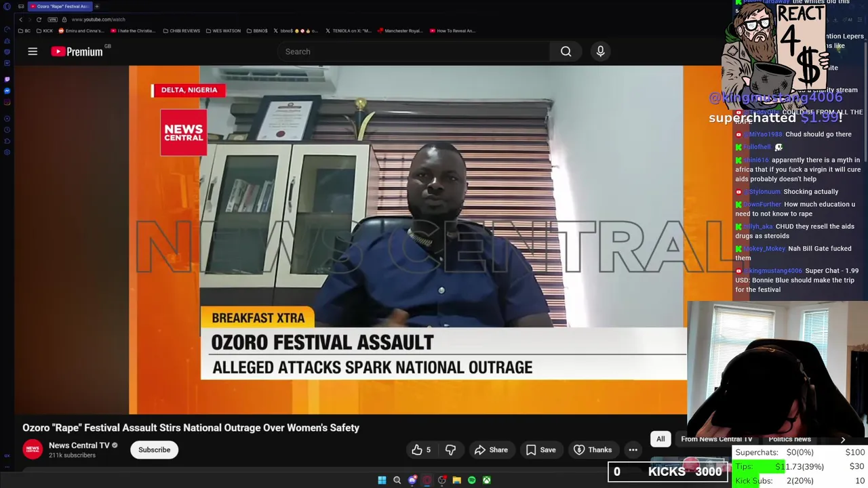This screenshot has width=868, height=488.
Task: Click the YouTube Search box
Action: pos(414,52)
